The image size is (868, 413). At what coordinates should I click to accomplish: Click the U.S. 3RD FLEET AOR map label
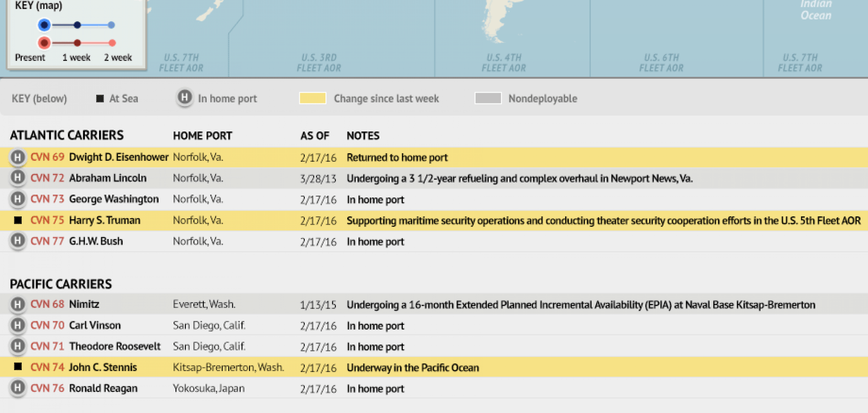(x=319, y=63)
